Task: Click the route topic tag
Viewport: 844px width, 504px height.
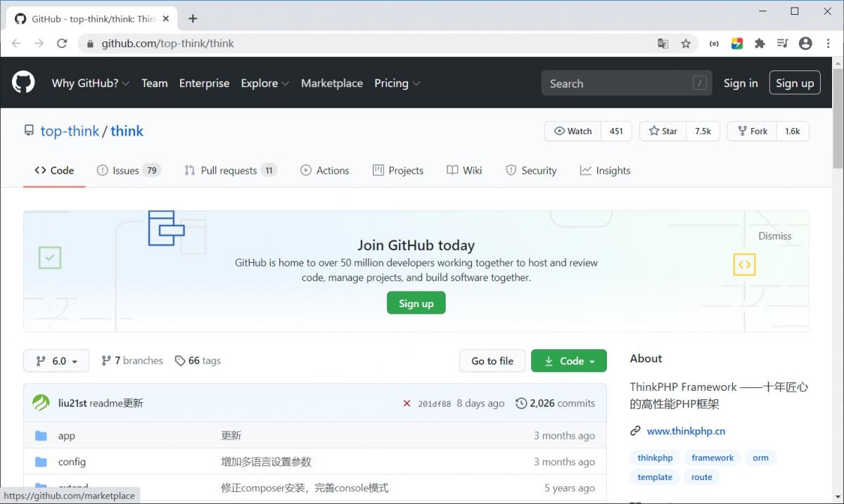Action: (x=702, y=477)
